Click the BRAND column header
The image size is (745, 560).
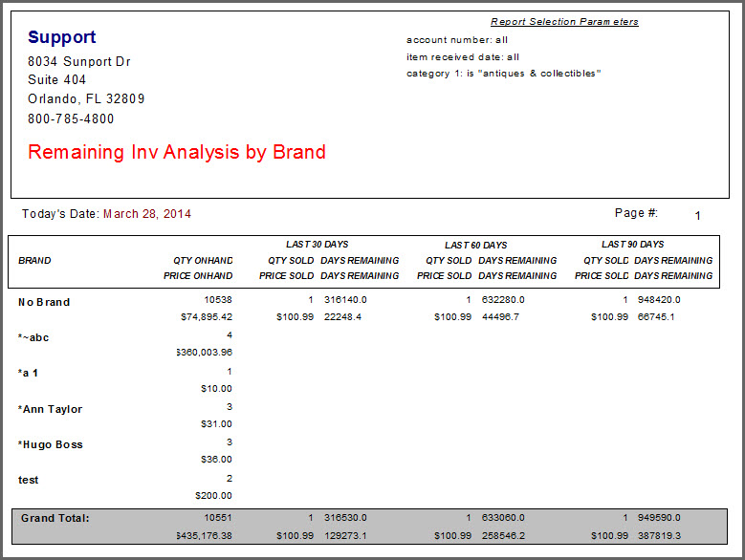tap(34, 261)
